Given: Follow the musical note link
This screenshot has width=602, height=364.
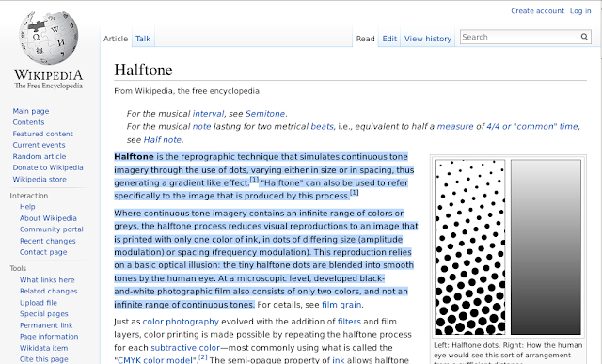Looking at the screenshot, I should pyautogui.click(x=201, y=126).
